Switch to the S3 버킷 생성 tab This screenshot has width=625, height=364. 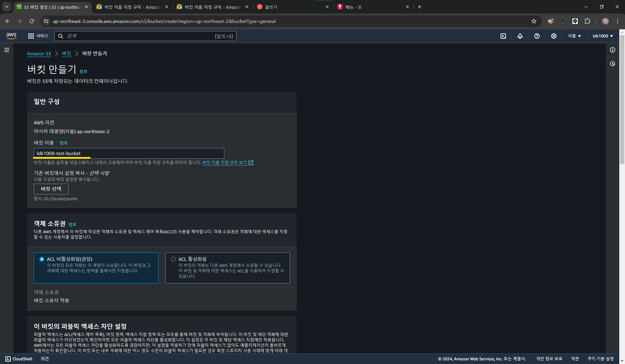point(52,7)
